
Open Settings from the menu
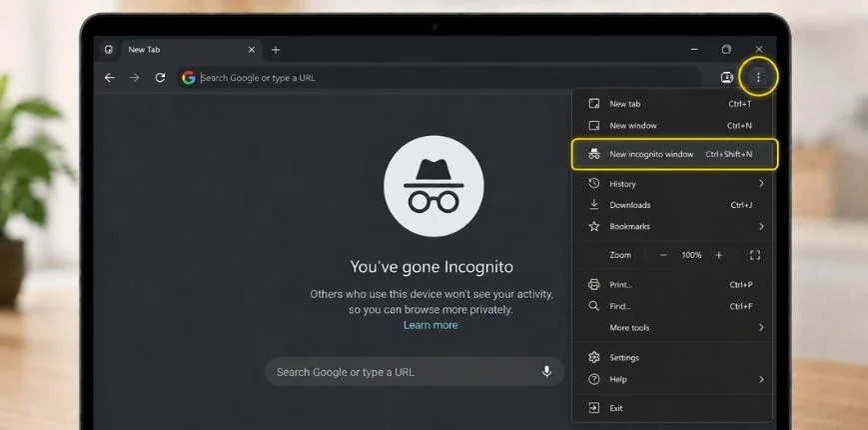tap(672, 358)
